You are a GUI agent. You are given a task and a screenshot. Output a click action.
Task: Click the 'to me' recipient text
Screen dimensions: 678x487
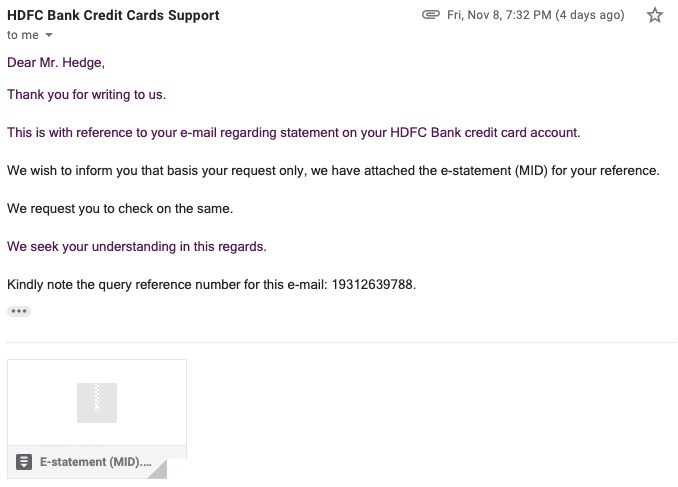23,35
